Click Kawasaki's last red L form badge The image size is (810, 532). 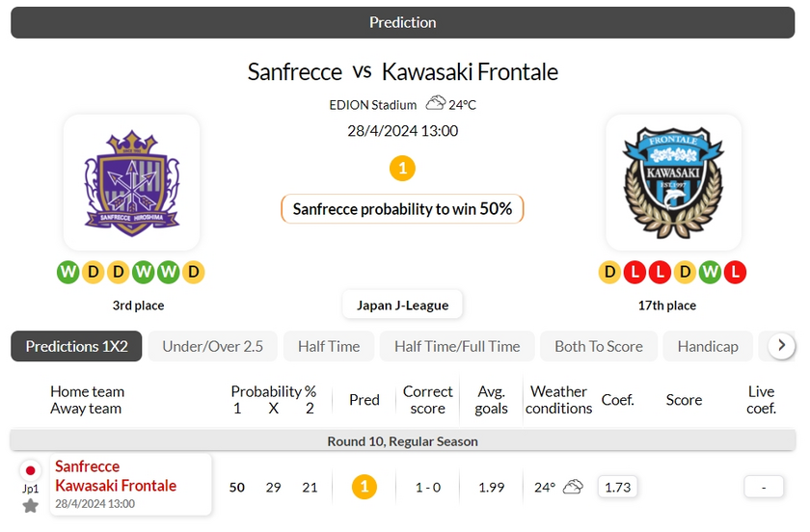coord(735,272)
